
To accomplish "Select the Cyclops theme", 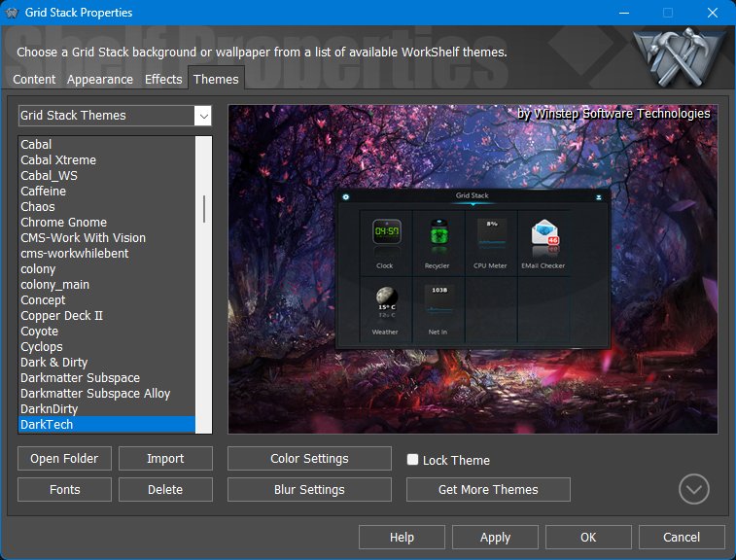I will tap(107, 346).
